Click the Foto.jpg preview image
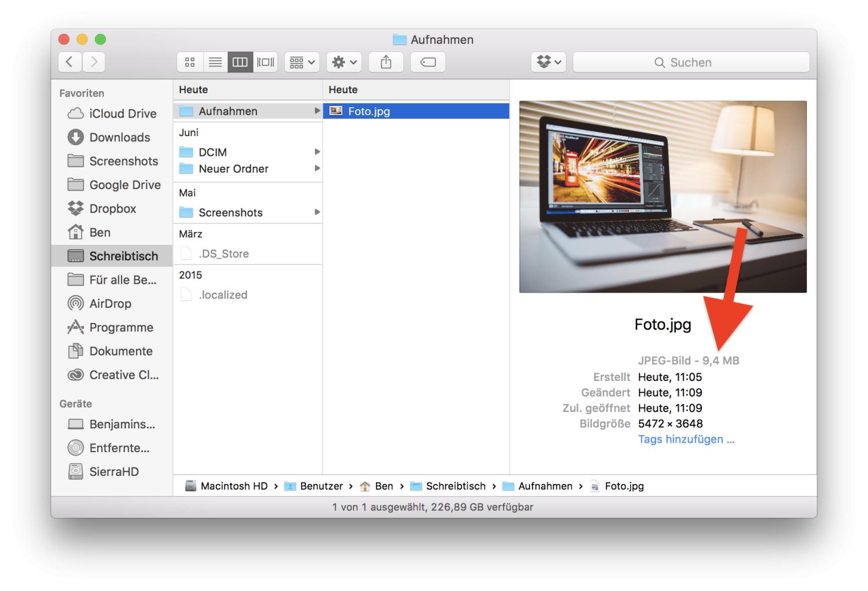 tap(663, 197)
